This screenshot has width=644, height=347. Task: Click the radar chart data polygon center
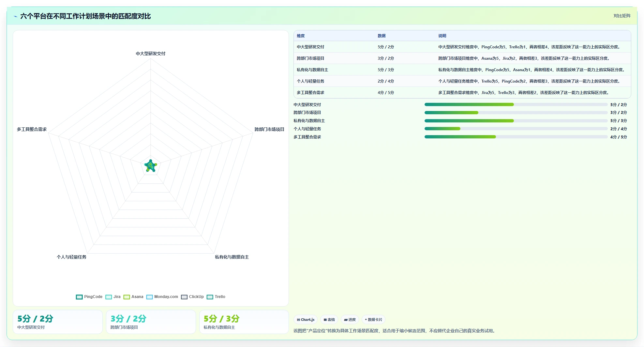pyautogui.click(x=151, y=166)
